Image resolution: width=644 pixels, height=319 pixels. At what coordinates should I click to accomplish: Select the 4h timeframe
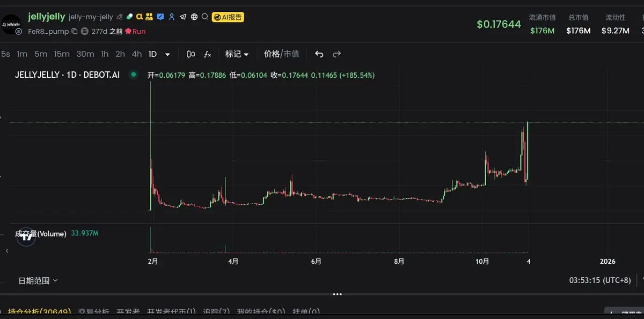(137, 54)
